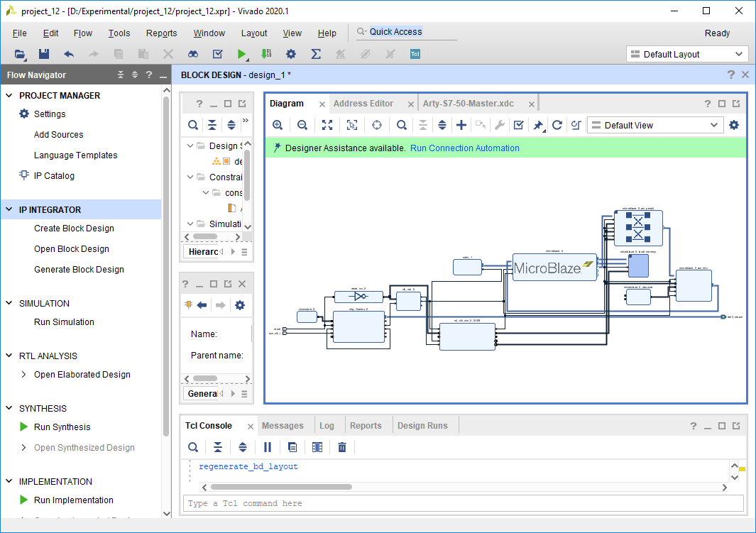Click the Pause icon in Tcl Console

268,447
